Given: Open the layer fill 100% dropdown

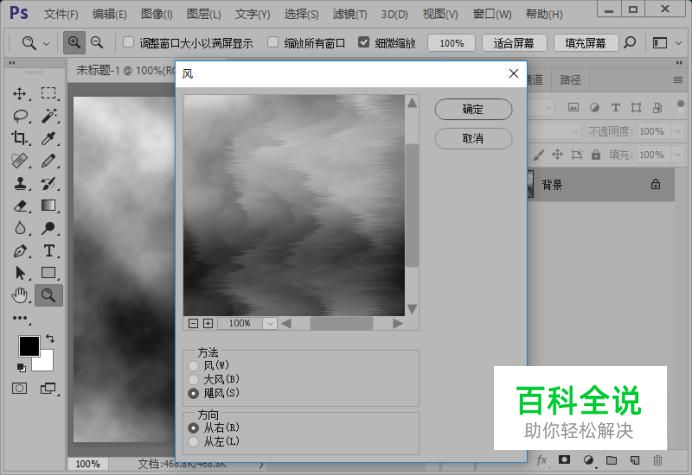Looking at the screenshot, I should click(677, 155).
